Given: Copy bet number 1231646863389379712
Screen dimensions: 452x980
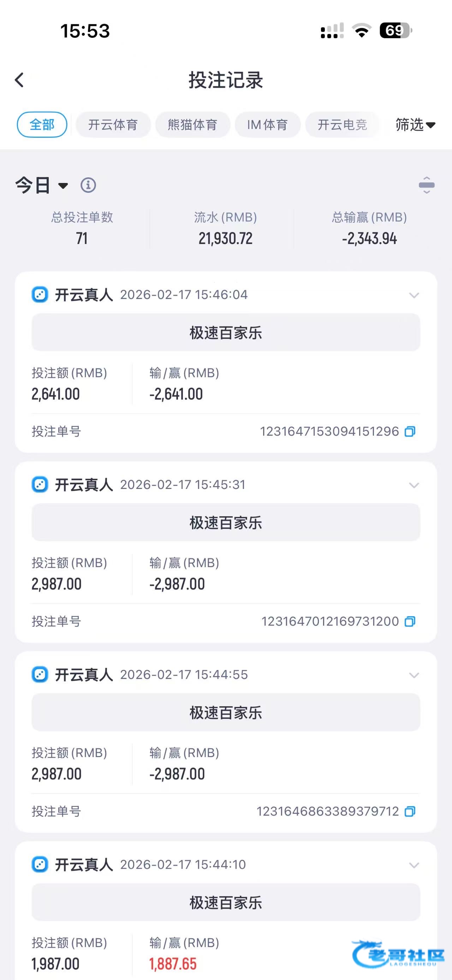Looking at the screenshot, I should coord(410,811).
